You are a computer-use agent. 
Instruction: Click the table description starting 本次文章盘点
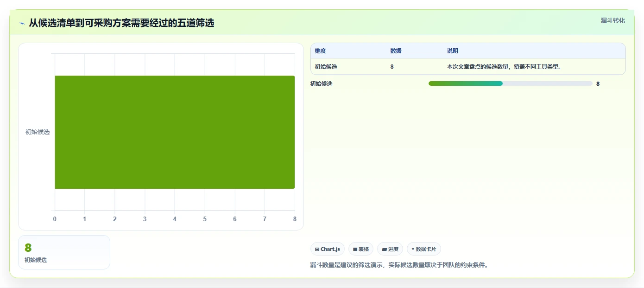point(505,67)
